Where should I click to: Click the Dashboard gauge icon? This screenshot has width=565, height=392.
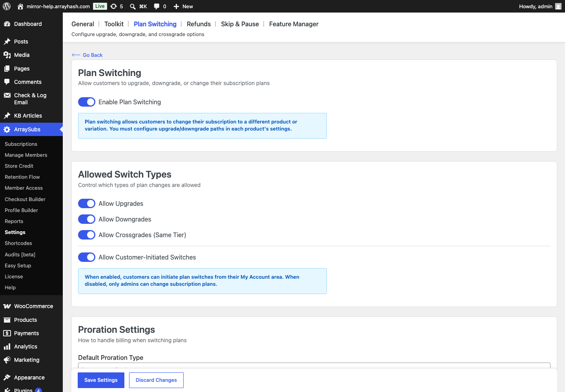7,24
